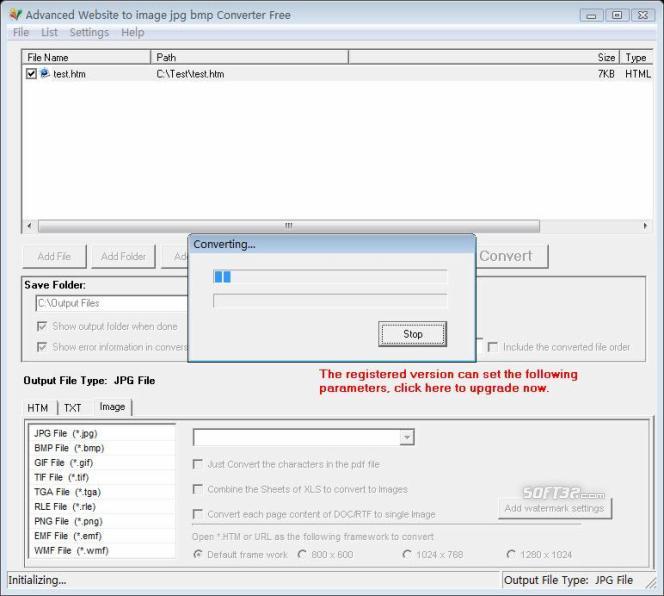Switch to the Image tab
This screenshot has width=664, height=596.
(112, 407)
